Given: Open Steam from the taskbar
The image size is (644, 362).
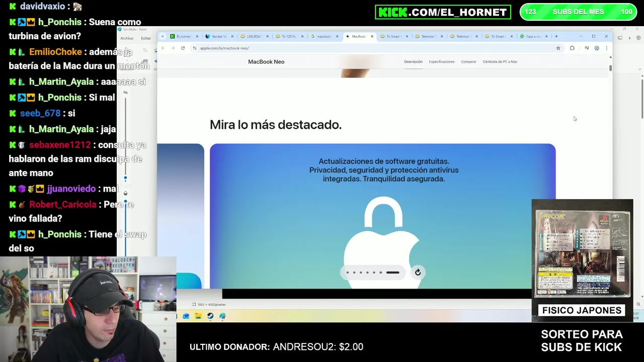Looking at the screenshot, I should pos(210,316).
